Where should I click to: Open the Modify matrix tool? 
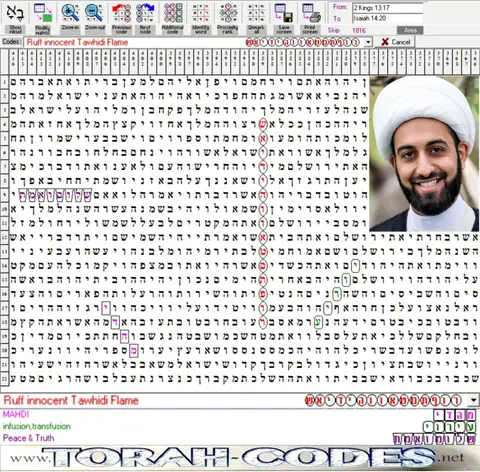point(43,13)
